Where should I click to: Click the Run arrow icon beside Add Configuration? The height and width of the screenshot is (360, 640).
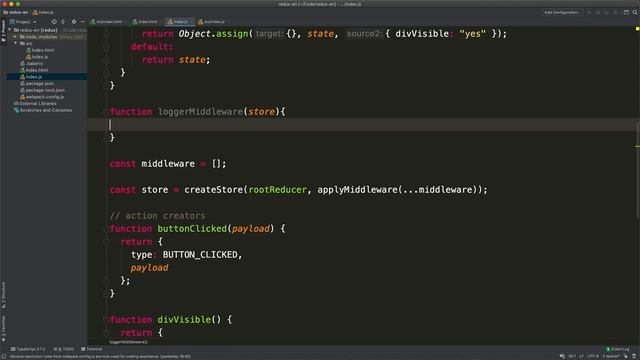click(589, 12)
